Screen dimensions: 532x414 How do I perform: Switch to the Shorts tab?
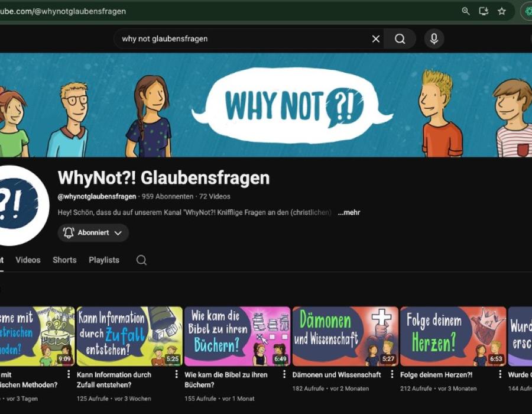64,260
